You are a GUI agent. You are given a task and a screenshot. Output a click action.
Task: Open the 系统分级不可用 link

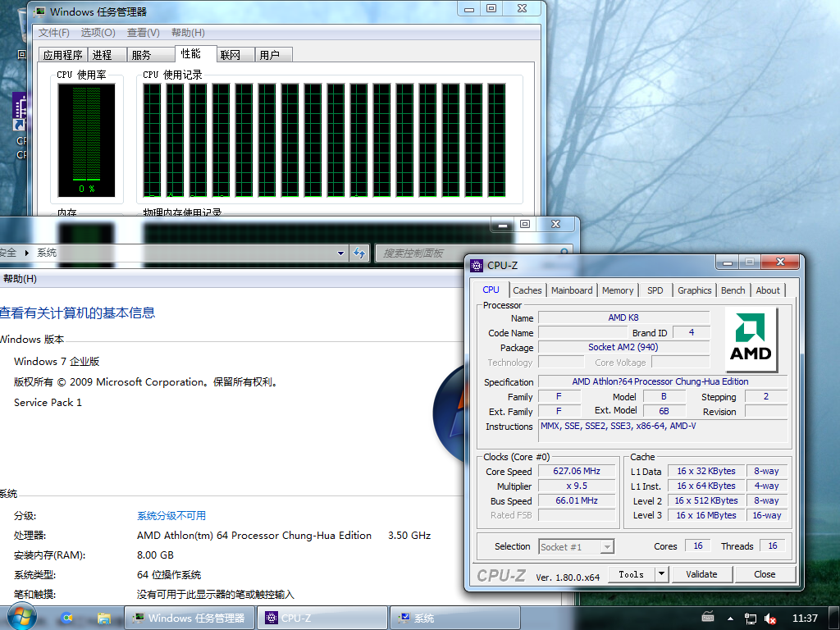171,515
